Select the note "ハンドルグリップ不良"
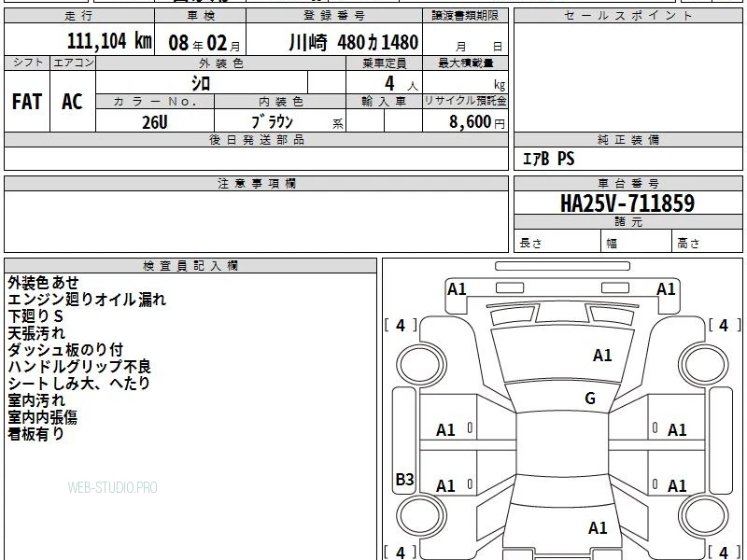 click(79, 366)
